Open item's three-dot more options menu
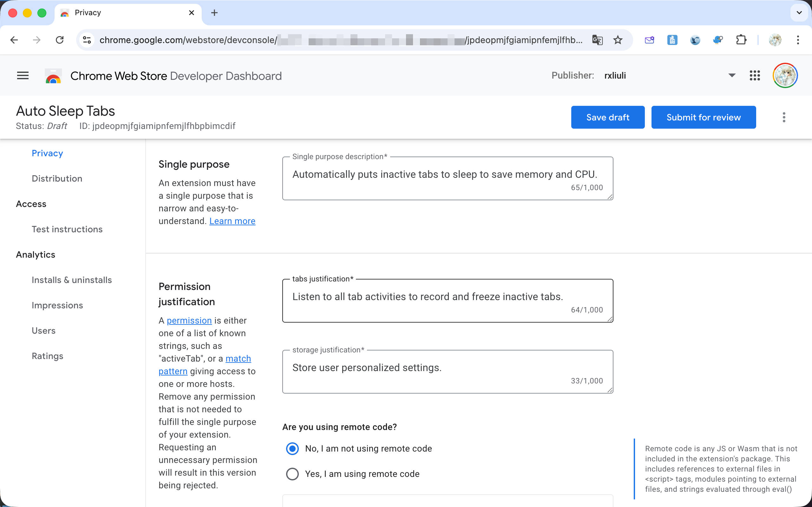Viewport: 812px width, 507px height. pos(784,117)
